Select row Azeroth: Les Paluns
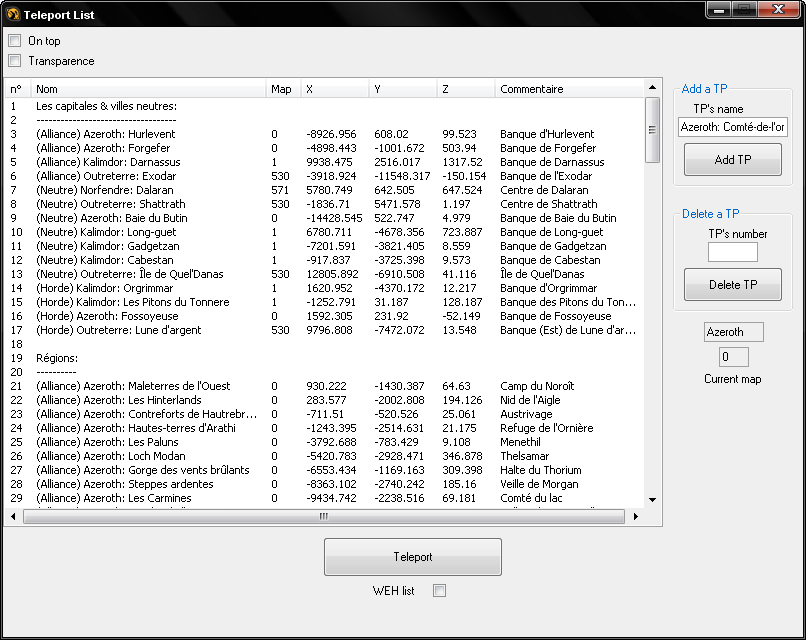The width and height of the screenshot is (806, 640). click(x=324, y=442)
